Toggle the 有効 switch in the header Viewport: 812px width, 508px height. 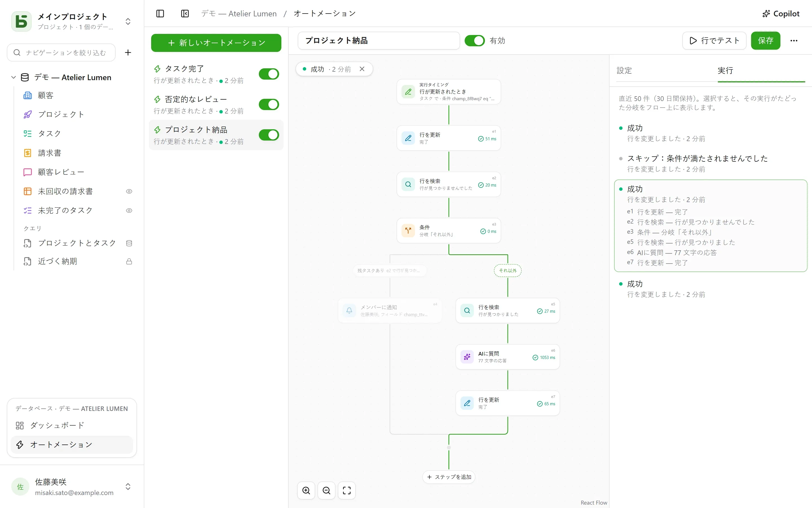(475, 41)
